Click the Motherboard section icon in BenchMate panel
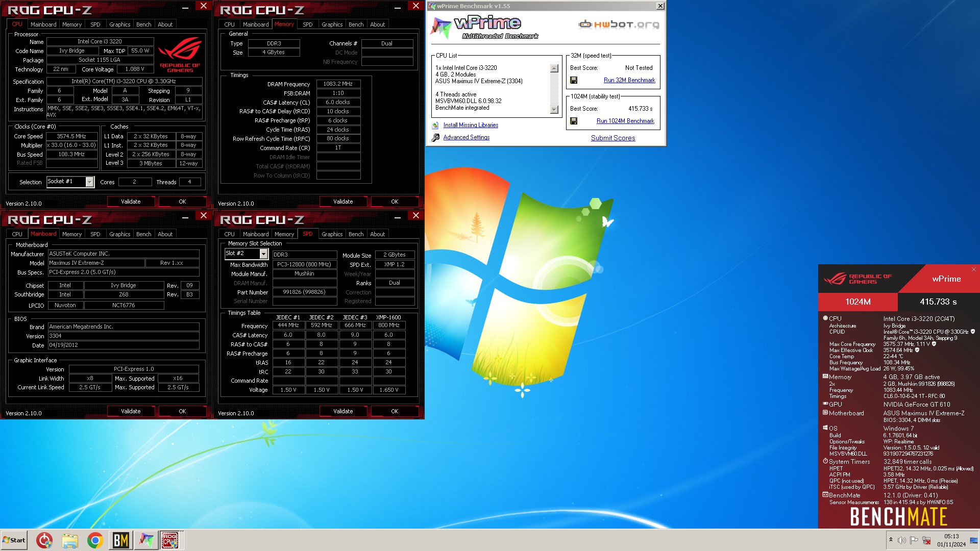This screenshot has width=980, height=551. pos(825,413)
